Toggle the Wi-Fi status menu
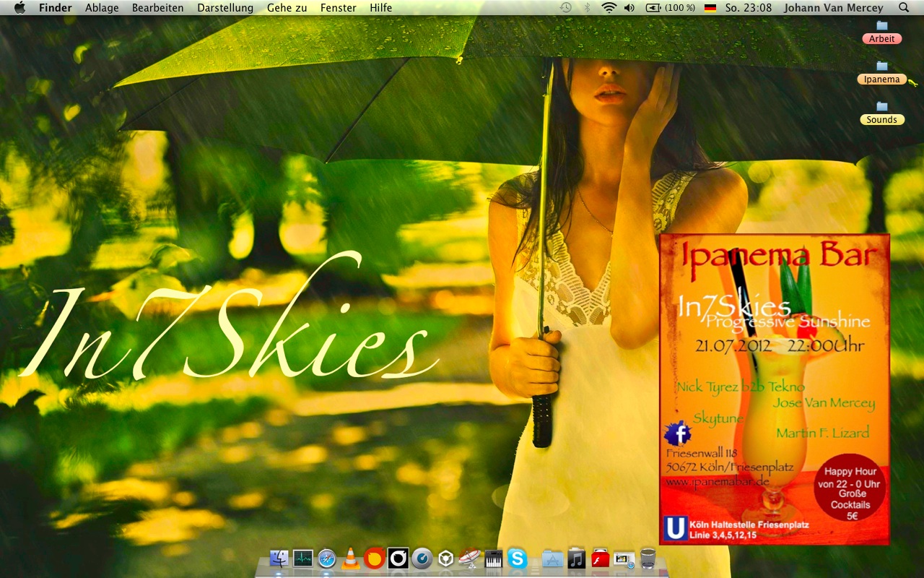 pos(609,8)
